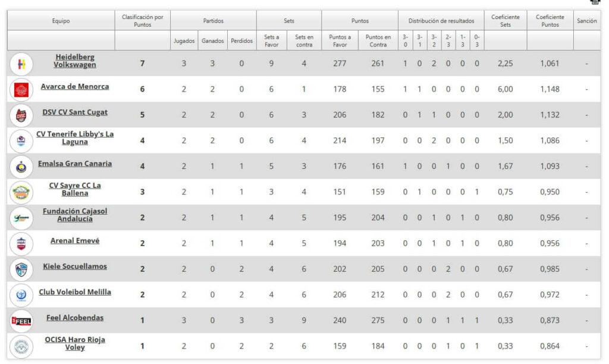Click the DSV CV Sant Cugat logo
609x364 pixels.
tap(21, 115)
